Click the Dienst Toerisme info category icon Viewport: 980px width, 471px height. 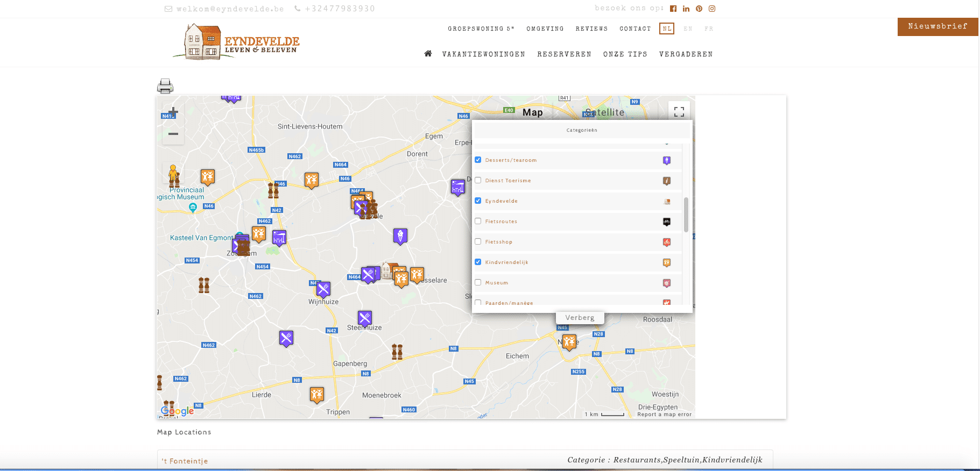pyautogui.click(x=667, y=181)
